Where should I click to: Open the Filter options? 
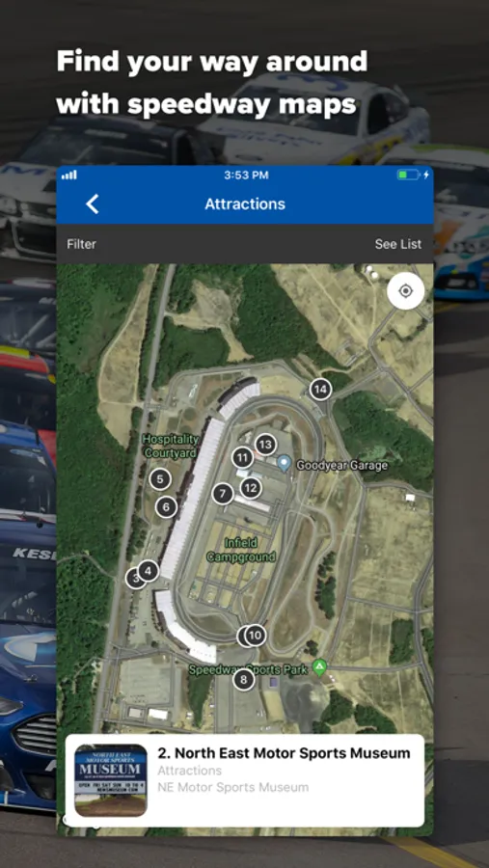point(81,244)
